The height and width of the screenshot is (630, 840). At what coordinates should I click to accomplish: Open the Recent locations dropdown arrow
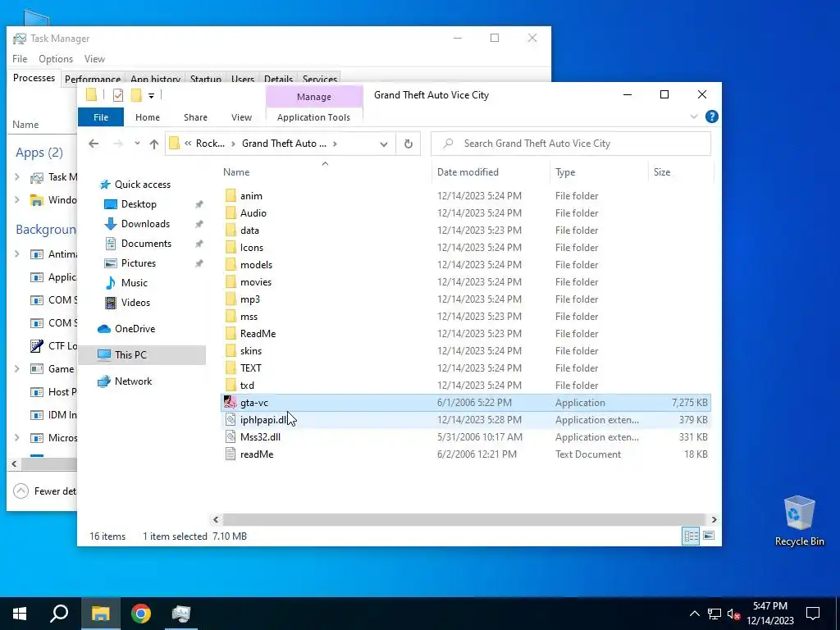pos(137,144)
